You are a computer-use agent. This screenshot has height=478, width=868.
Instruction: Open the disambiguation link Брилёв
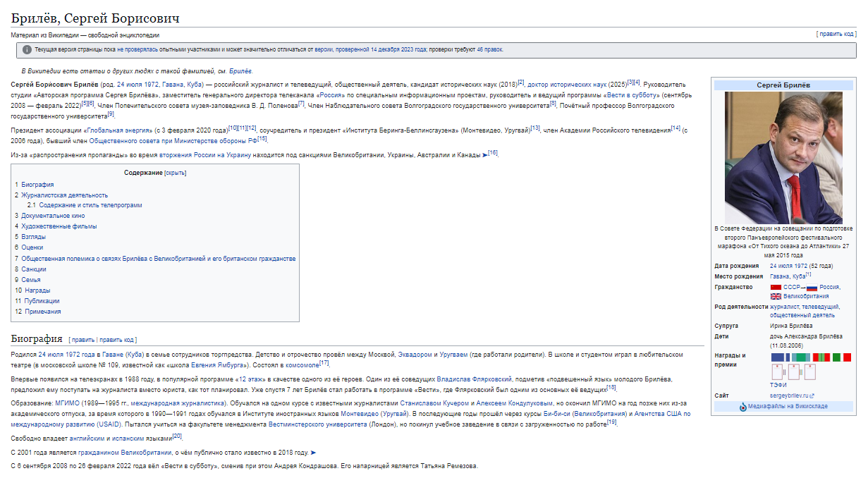coord(240,71)
